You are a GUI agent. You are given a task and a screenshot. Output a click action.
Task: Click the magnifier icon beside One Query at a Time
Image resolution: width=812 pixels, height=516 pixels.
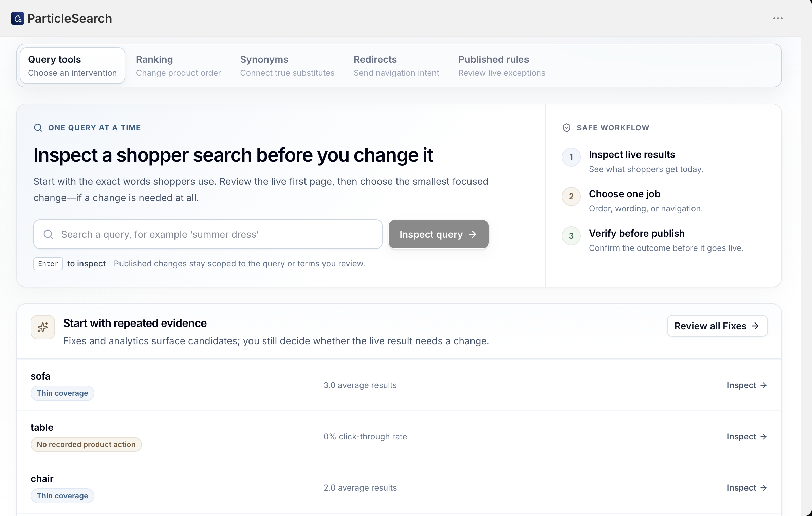click(38, 128)
